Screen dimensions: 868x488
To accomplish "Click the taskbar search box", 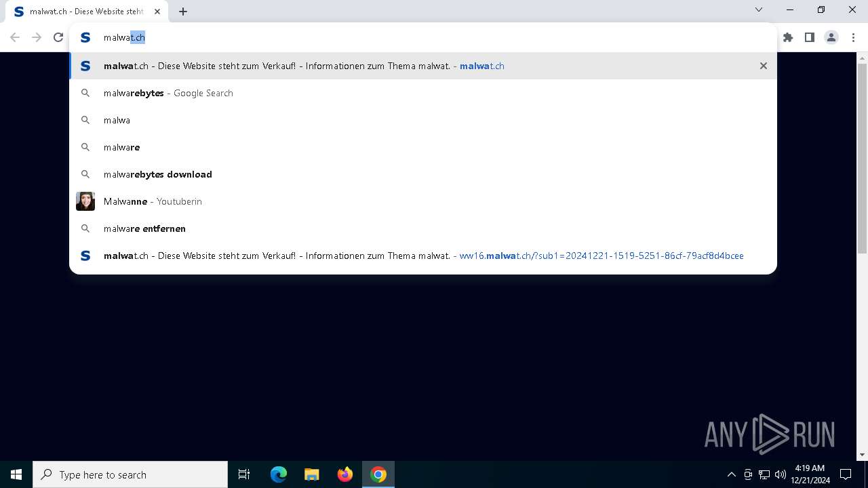I will coord(130,474).
